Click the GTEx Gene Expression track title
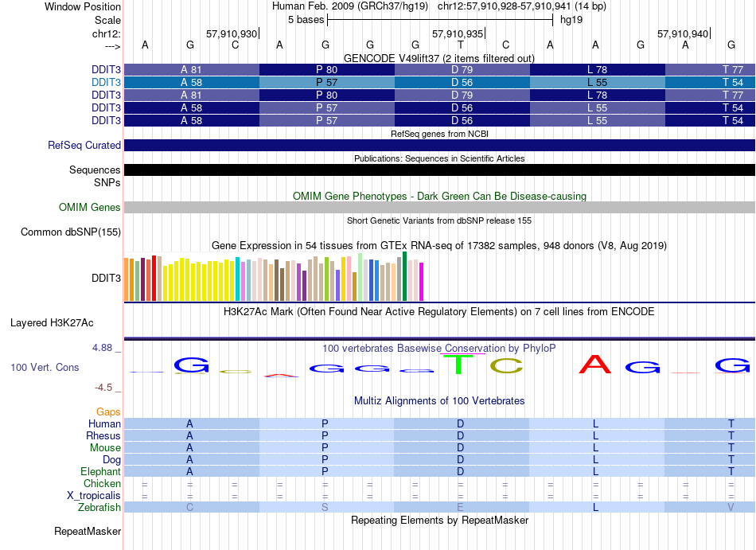The height and width of the screenshot is (550, 756). point(439,245)
